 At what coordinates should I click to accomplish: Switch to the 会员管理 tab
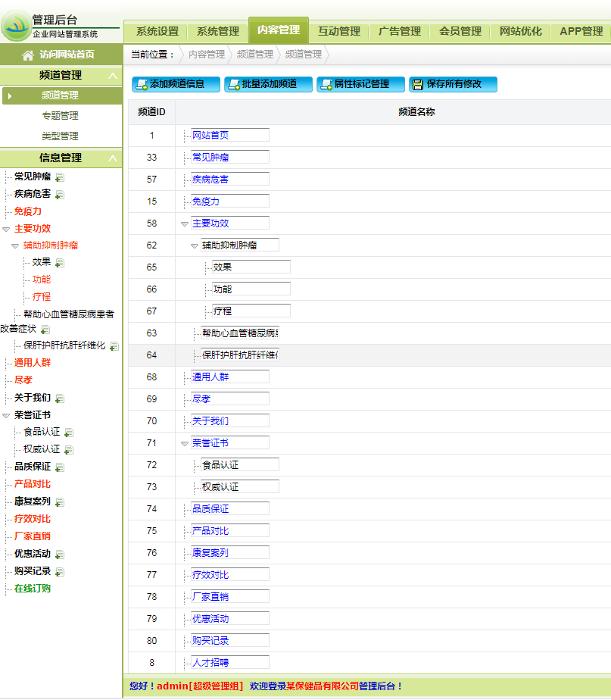tap(460, 31)
